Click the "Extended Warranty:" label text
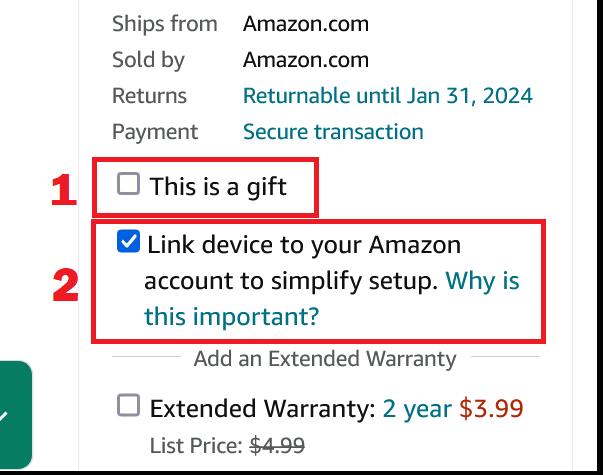The height and width of the screenshot is (475, 603). pyautogui.click(x=262, y=408)
